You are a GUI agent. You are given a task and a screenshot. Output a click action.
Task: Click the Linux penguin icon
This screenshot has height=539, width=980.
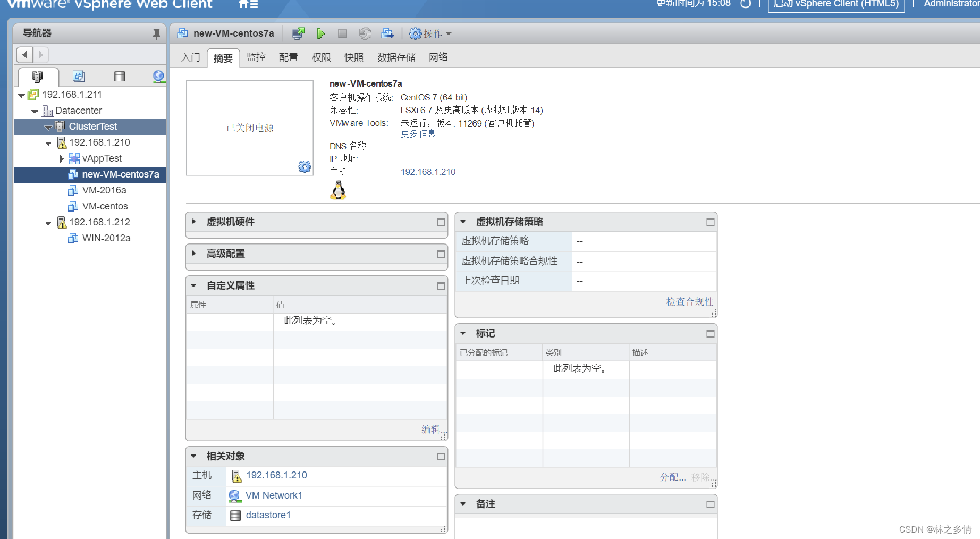coord(338,190)
